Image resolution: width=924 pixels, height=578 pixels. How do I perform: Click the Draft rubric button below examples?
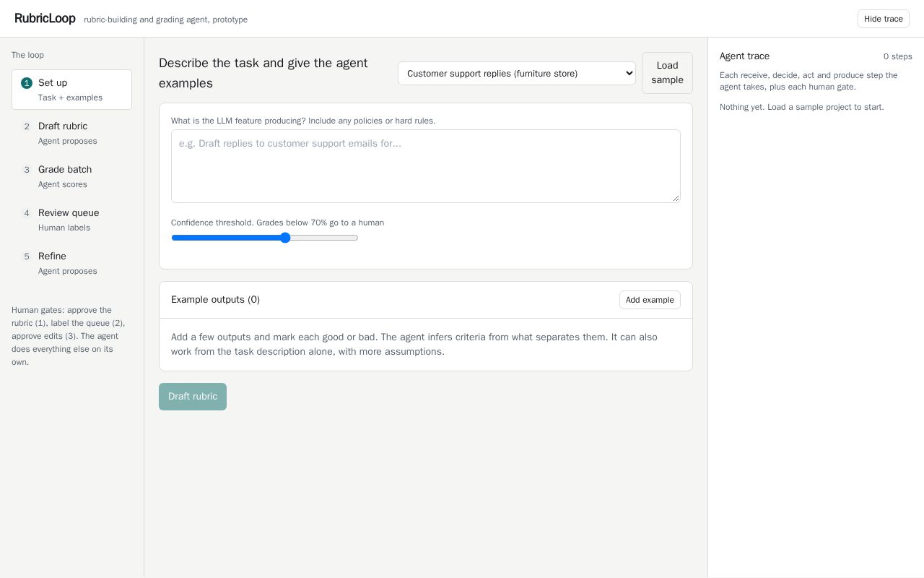point(193,397)
